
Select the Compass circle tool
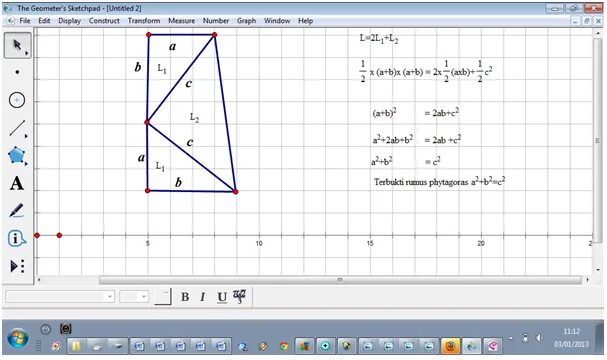tap(17, 100)
